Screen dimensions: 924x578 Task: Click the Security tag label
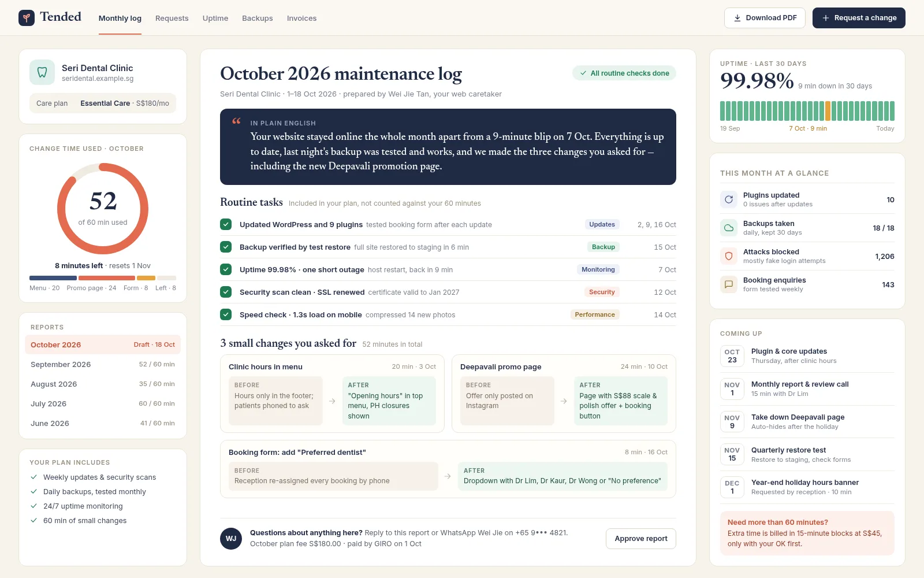click(602, 292)
